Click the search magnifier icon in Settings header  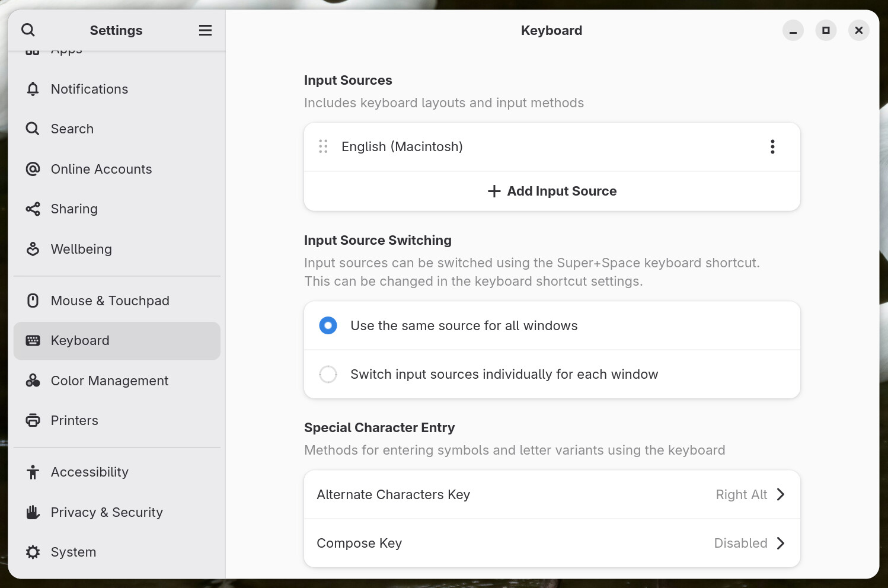(28, 30)
